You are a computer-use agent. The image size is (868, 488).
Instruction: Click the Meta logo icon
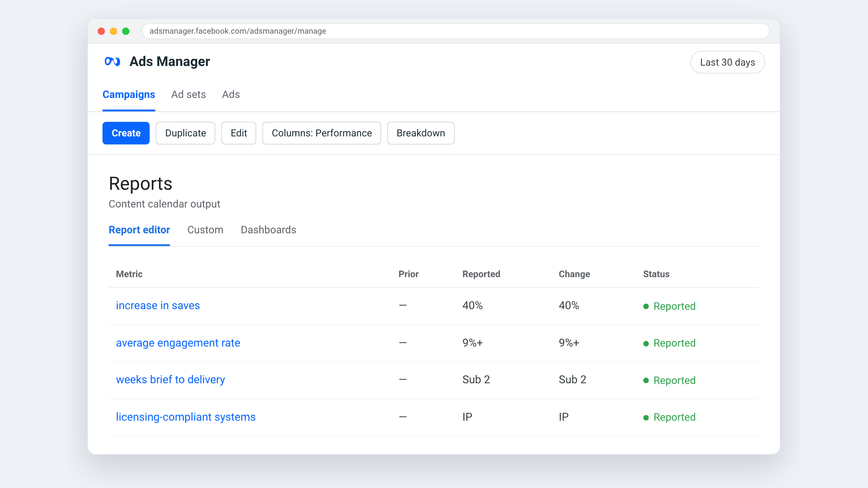click(x=112, y=62)
